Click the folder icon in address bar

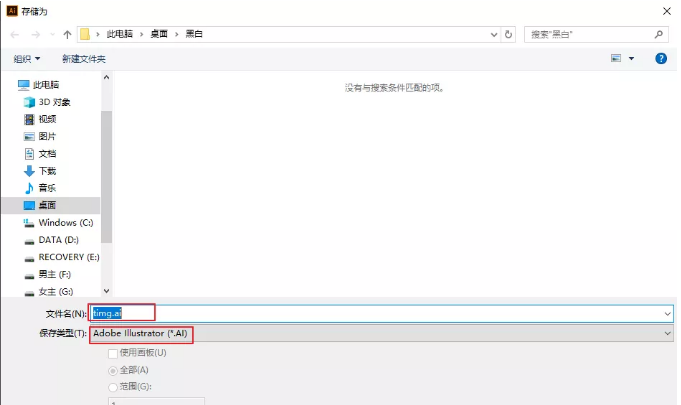click(85, 34)
